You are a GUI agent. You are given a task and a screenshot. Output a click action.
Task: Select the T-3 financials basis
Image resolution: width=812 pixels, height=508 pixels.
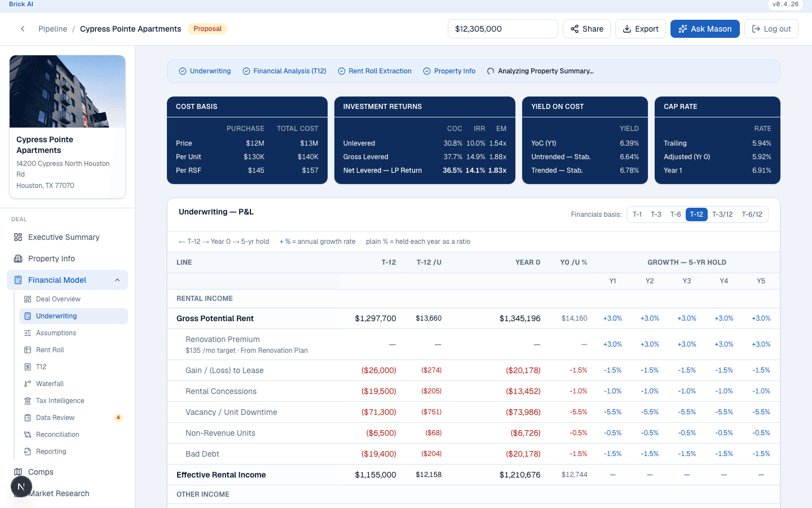point(656,214)
